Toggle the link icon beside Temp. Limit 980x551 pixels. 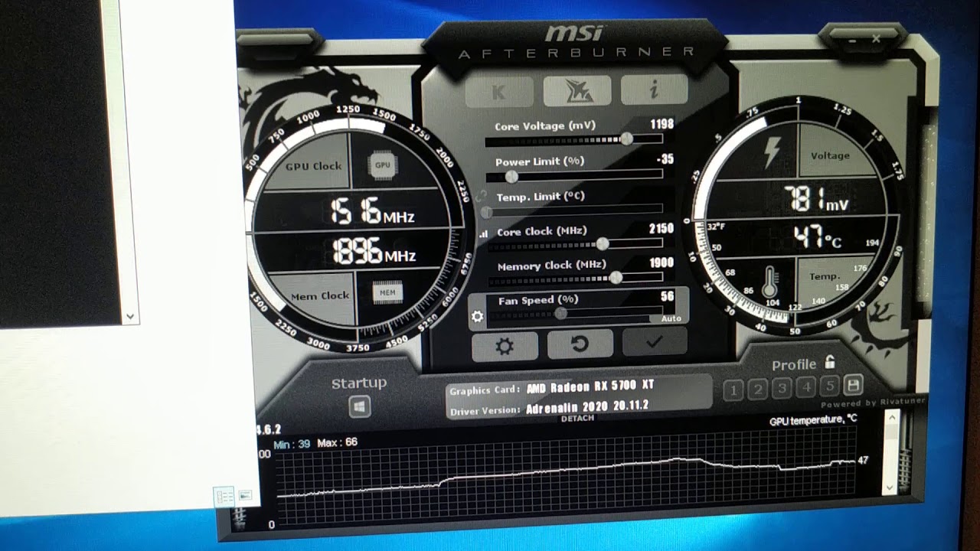pos(482,197)
